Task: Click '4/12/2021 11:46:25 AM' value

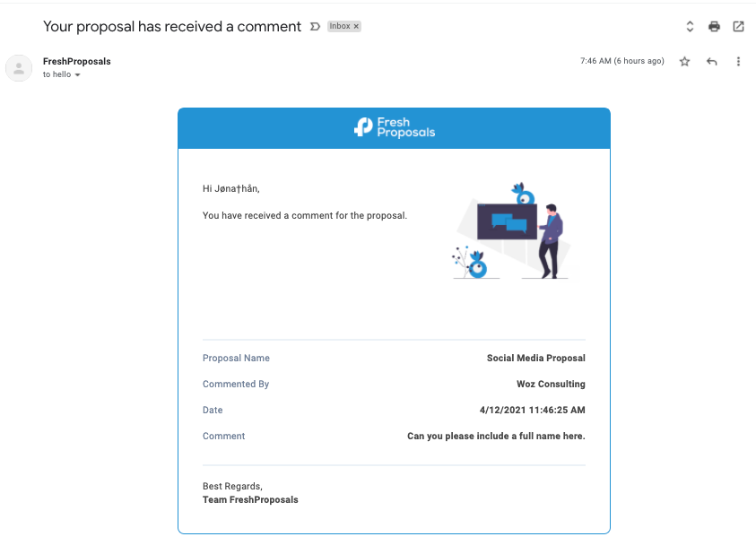Action: click(533, 410)
